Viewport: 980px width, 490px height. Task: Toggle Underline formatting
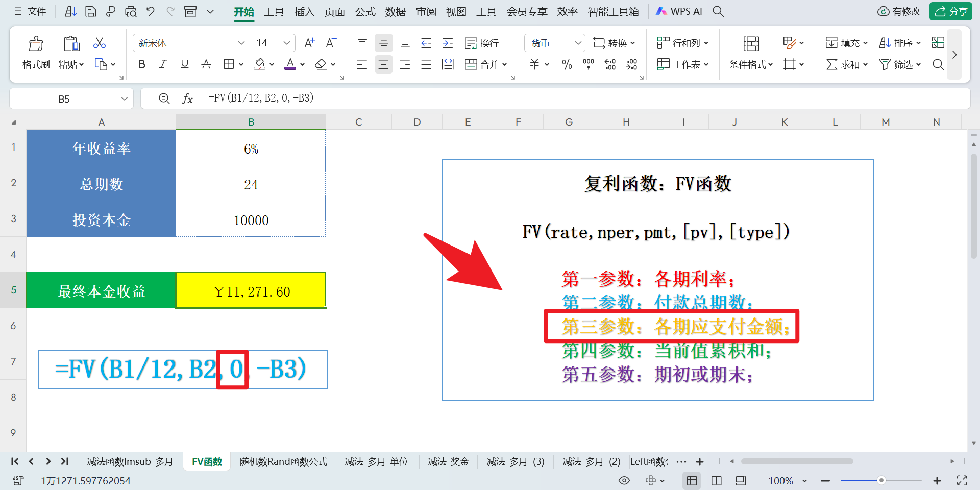185,64
